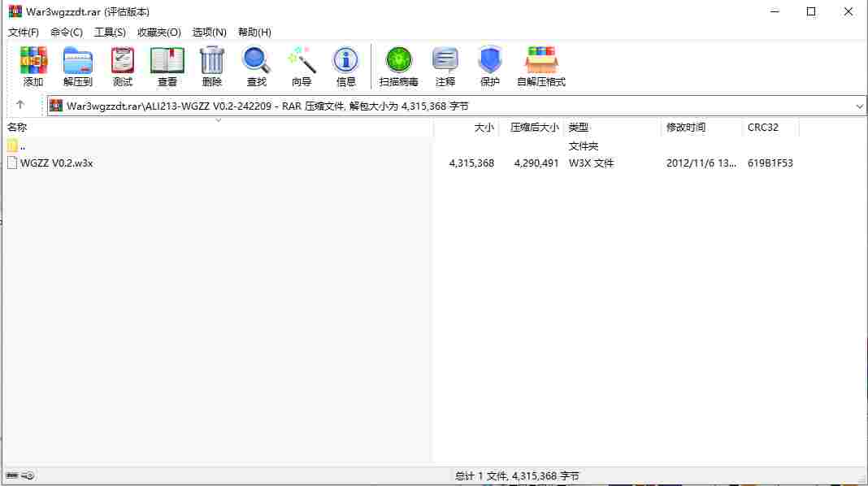
Task: Start the Virus Scan (扫描病毒) tool
Action: coord(398,67)
